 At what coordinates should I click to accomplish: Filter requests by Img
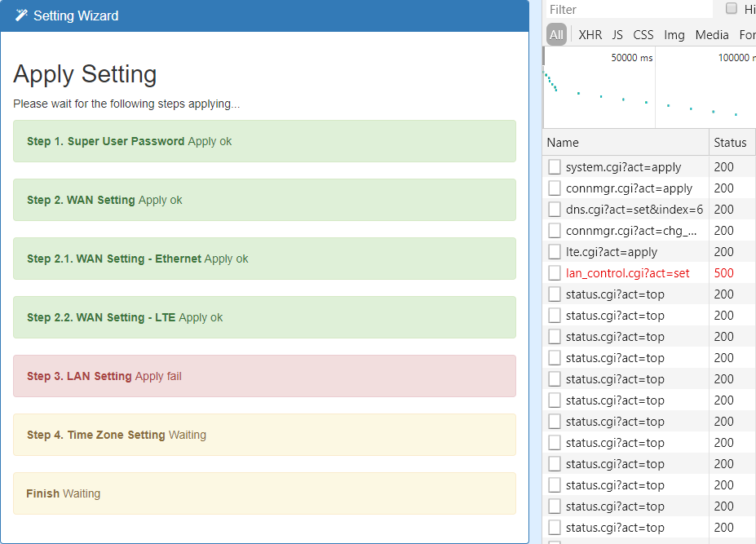674,35
